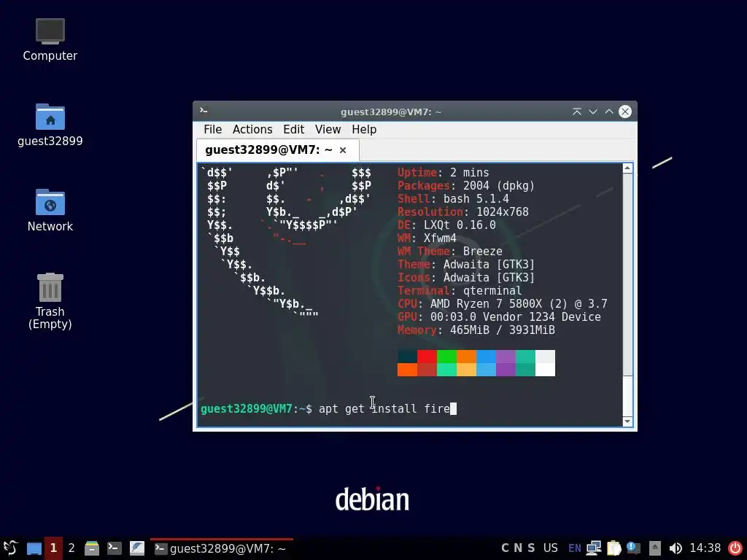Click the Num Lock N indicator
The image size is (747, 560).
click(x=518, y=548)
